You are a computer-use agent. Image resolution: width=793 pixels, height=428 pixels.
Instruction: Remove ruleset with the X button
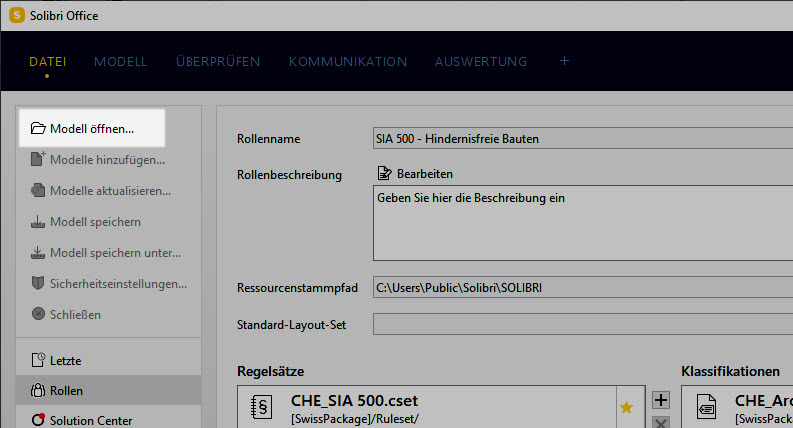click(x=660, y=422)
